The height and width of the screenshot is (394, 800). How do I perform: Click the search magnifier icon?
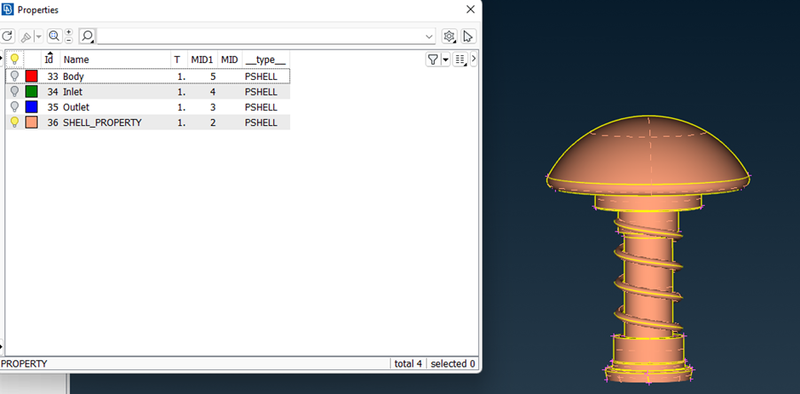88,36
